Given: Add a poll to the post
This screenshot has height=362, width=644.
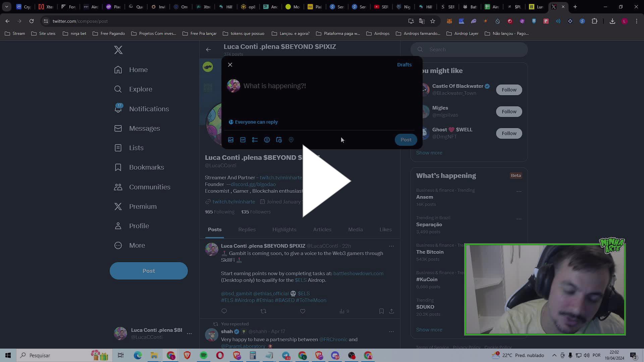Looking at the screenshot, I should point(255,140).
